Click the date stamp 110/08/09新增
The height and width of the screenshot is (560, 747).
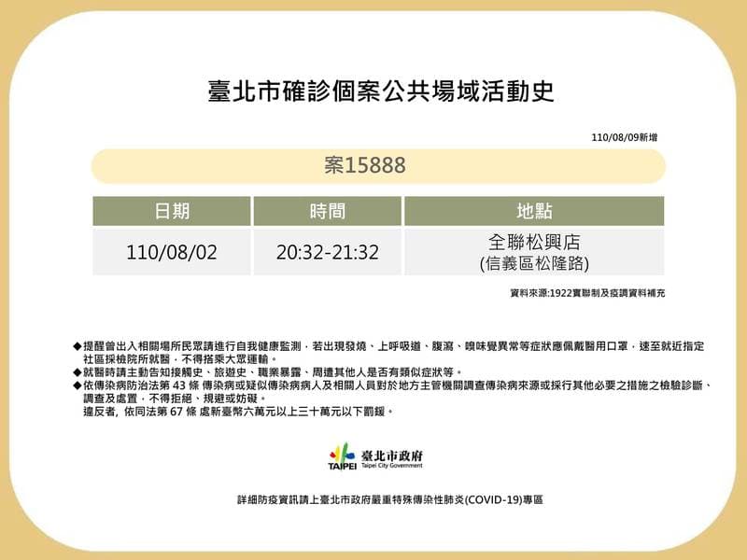tap(624, 137)
